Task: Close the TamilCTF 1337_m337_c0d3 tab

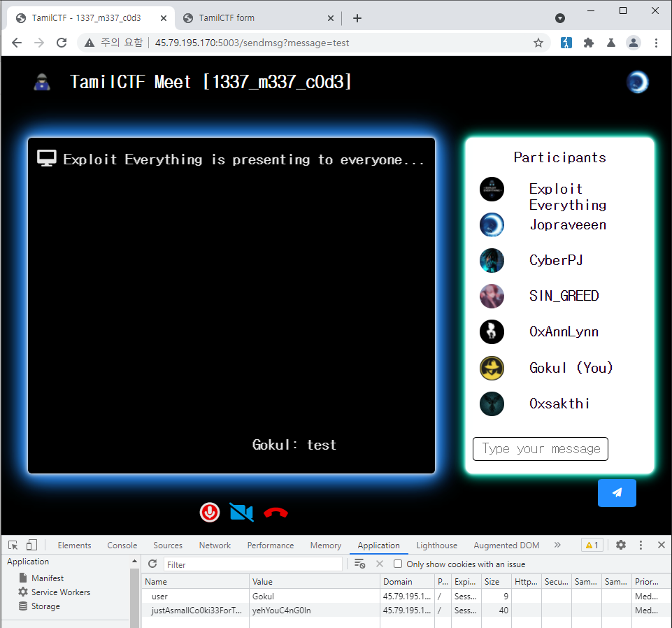Action: [x=164, y=18]
